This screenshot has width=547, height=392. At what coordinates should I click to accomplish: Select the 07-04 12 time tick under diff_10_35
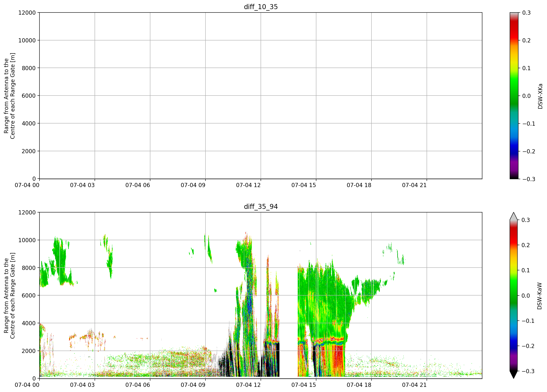(249, 185)
